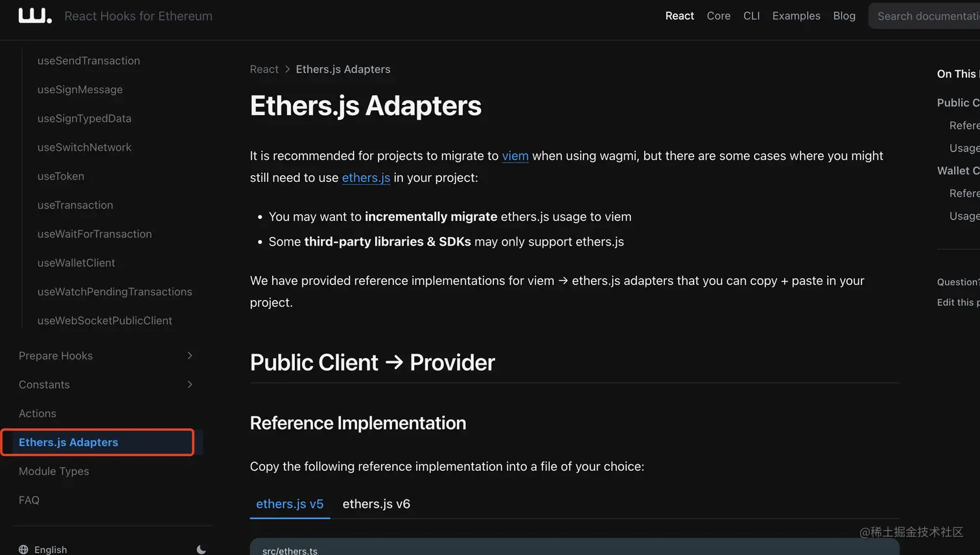Click React Hooks for Ethereum title
The width and height of the screenshot is (980, 555).
point(138,16)
